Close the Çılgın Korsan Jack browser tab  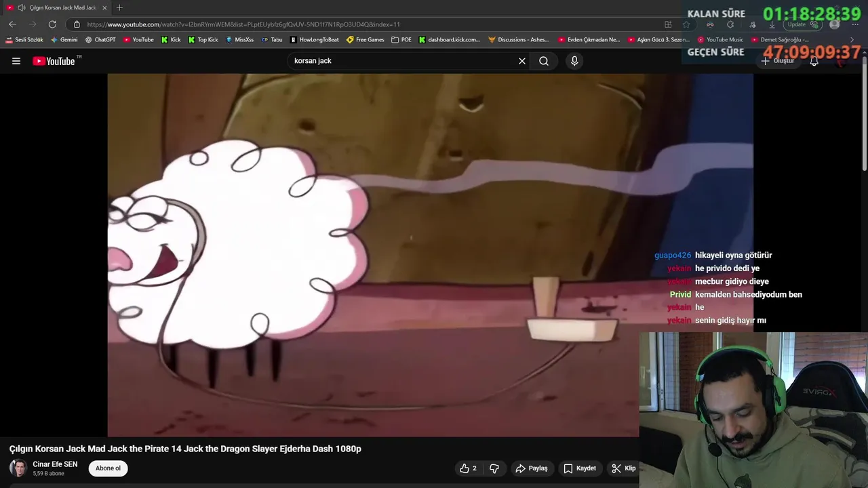pos(104,7)
